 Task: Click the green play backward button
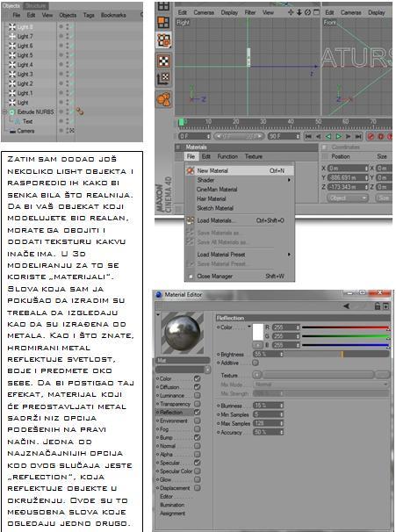click(x=328, y=136)
